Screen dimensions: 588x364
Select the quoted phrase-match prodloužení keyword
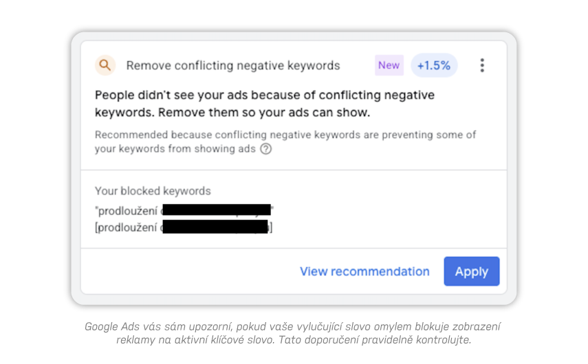[184, 211]
